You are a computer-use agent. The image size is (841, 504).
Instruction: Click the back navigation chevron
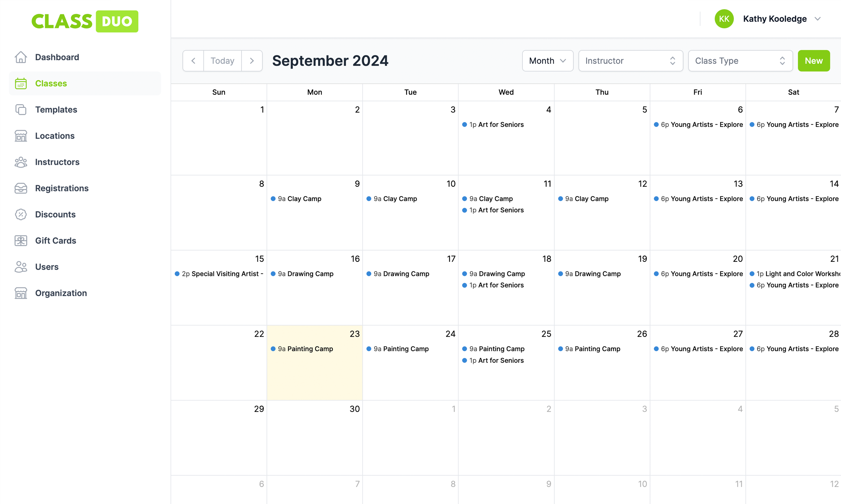[193, 60]
